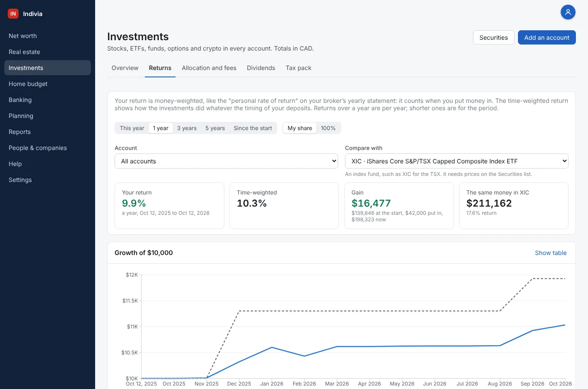Toggle ownership share to 100%

[x=328, y=128]
